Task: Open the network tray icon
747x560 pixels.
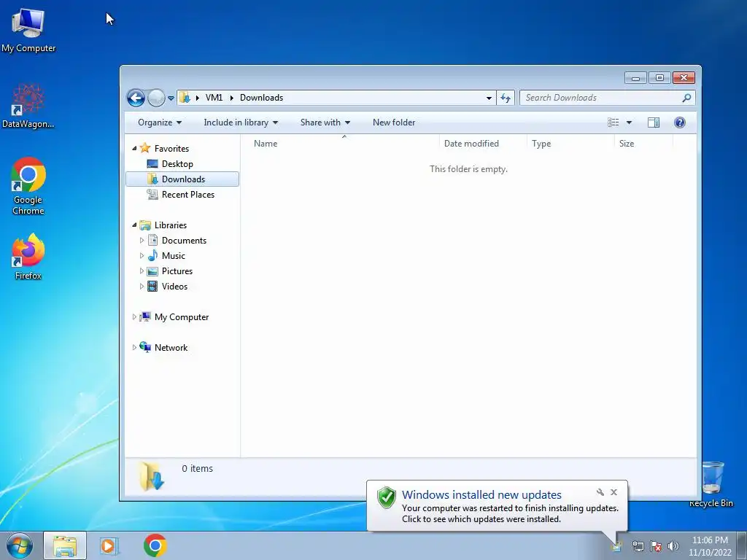Action: (638, 546)
